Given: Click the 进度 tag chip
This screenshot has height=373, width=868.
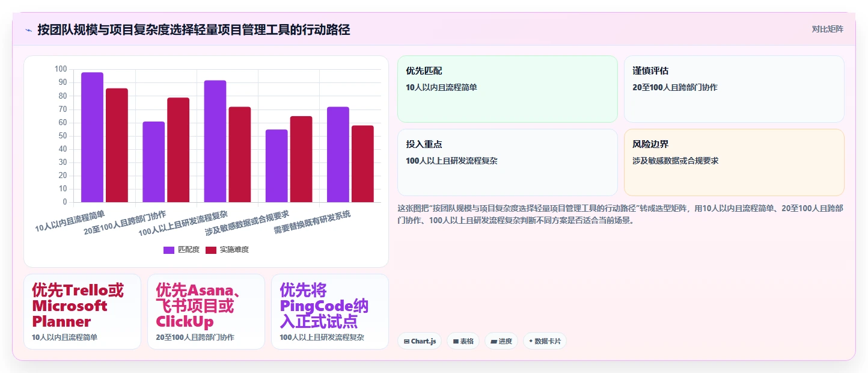Looking at the screenshot, I should [501, 341].
